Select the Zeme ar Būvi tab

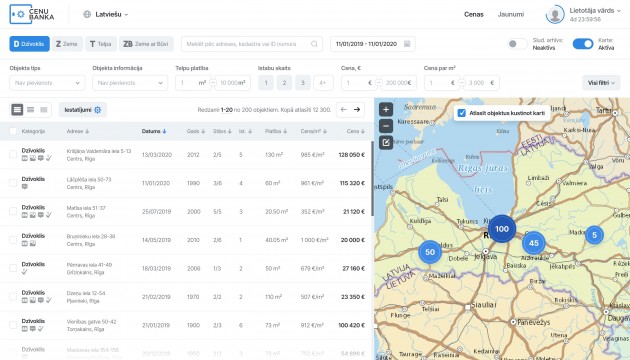[146, 44]
